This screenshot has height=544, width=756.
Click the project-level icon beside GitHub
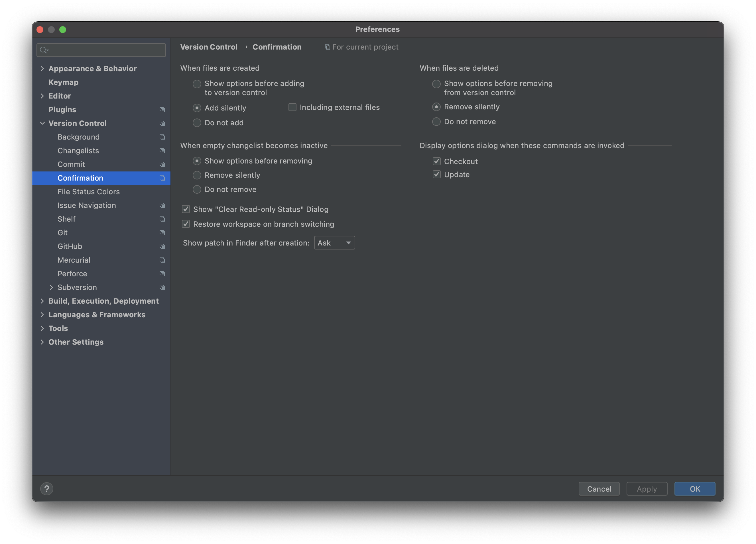pos(162,246)
